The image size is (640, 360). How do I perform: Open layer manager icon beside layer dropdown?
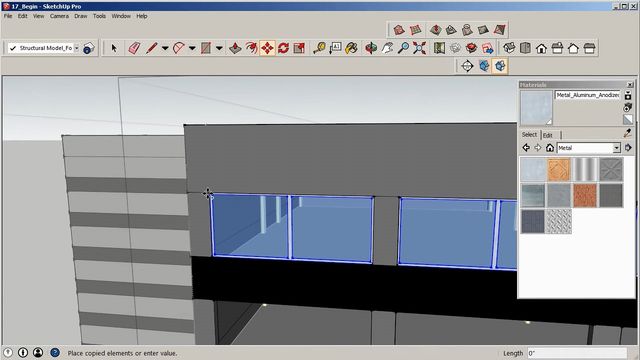89,48
